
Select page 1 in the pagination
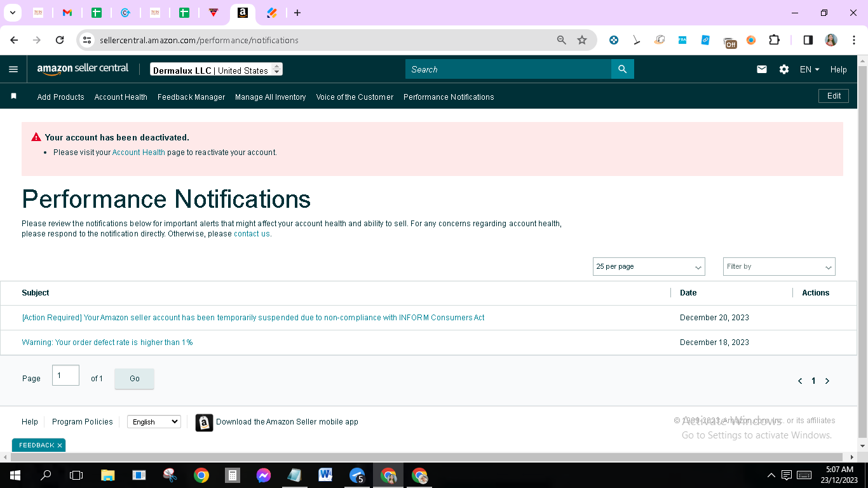click(813, 381)
